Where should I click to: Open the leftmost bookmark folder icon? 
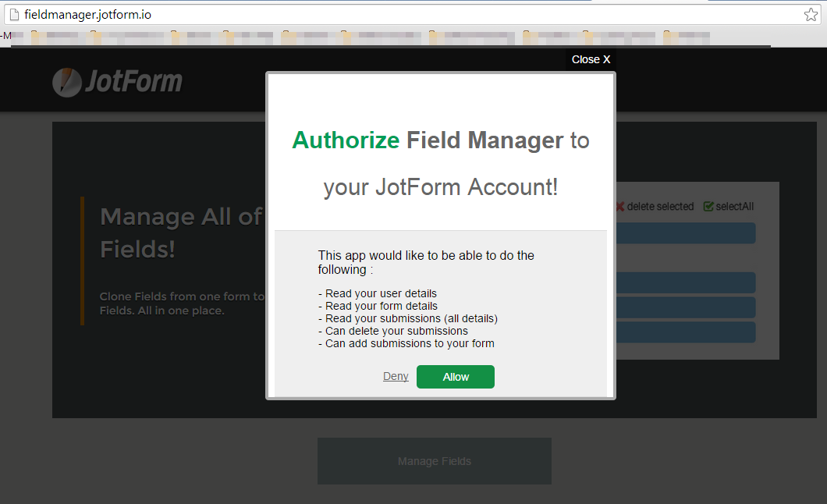(x=35, y=35)
